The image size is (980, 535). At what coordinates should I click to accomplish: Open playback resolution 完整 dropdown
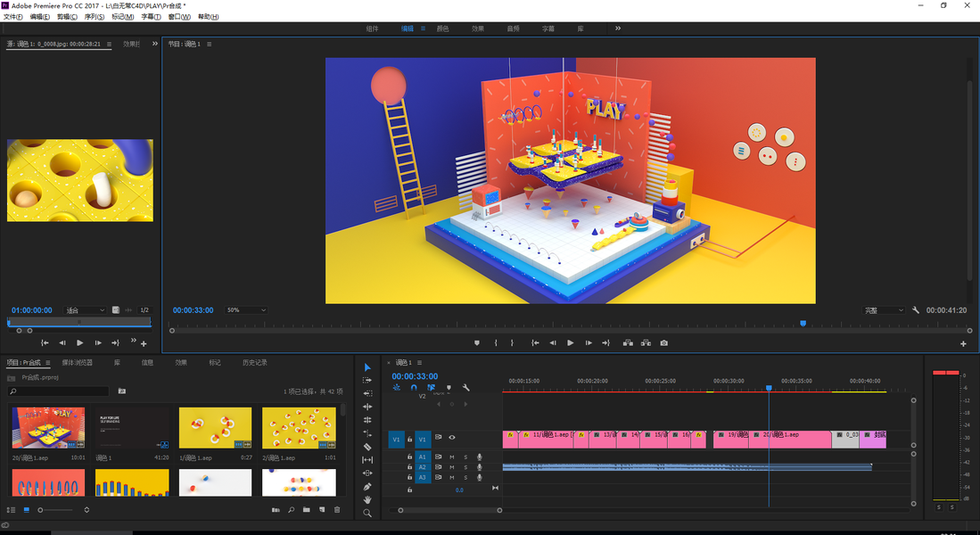(884, 310)
